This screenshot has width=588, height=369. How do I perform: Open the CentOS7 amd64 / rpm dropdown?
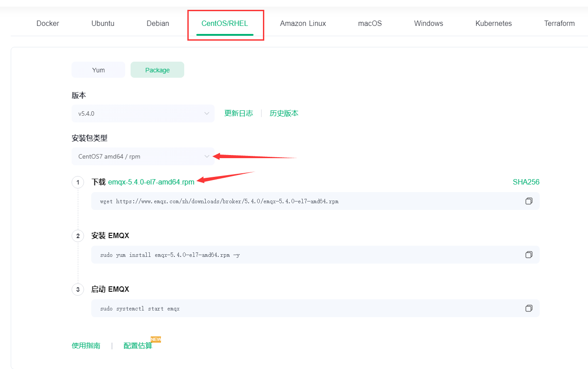click(143, 156)
